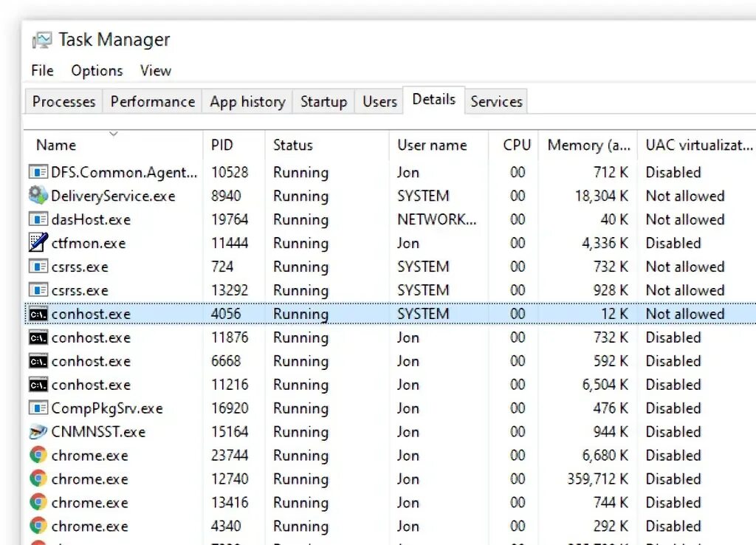The image size is (756, 545).
Task: Click console icon of conhost.exe PID 6668
Action: 38,361
